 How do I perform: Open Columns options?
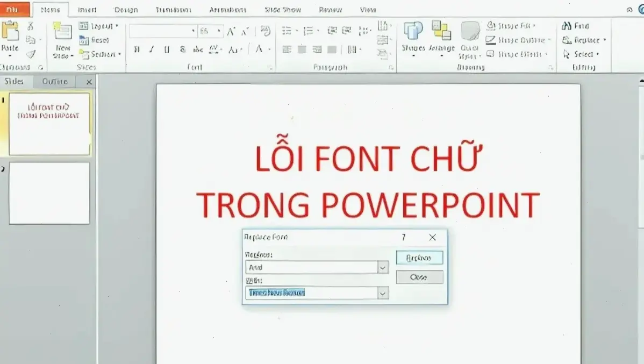[353, 49]
